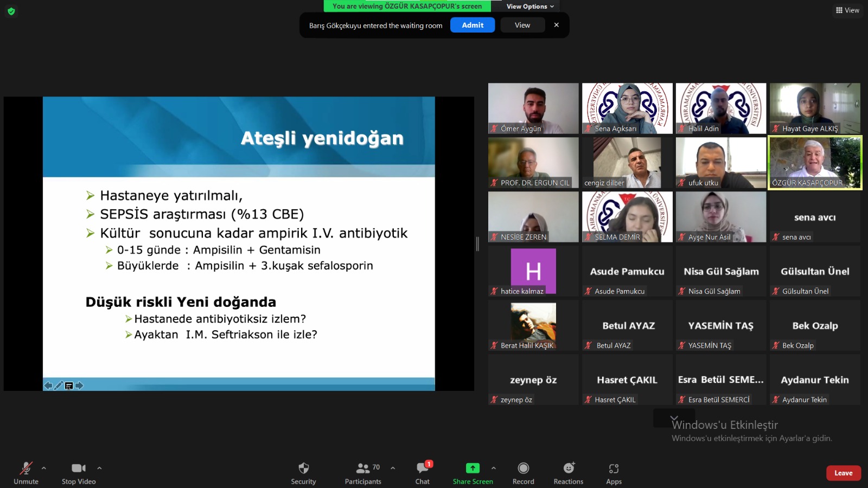Open the View Options dropdown
This screenshot has width=868, height=488.
tap(530, 7)
